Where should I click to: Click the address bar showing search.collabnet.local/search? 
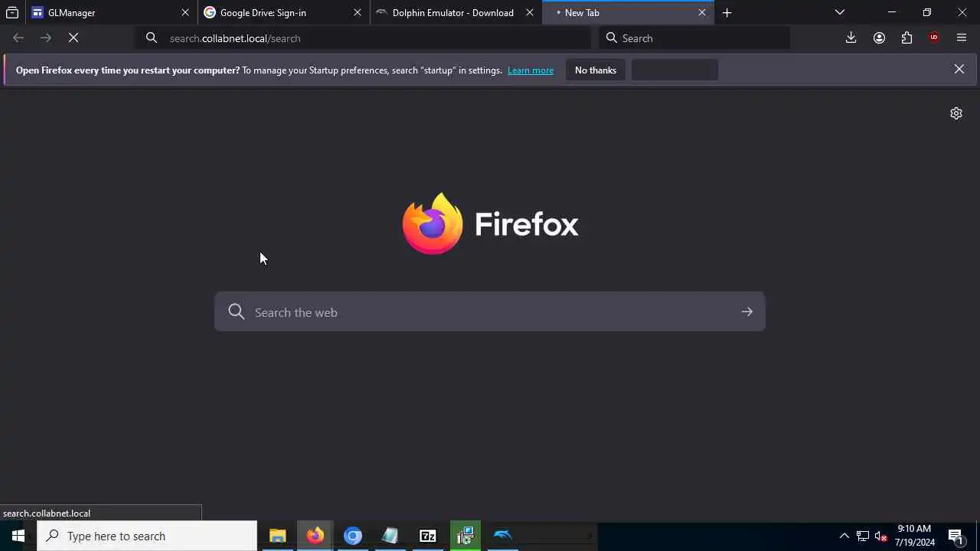click(364, 38)
